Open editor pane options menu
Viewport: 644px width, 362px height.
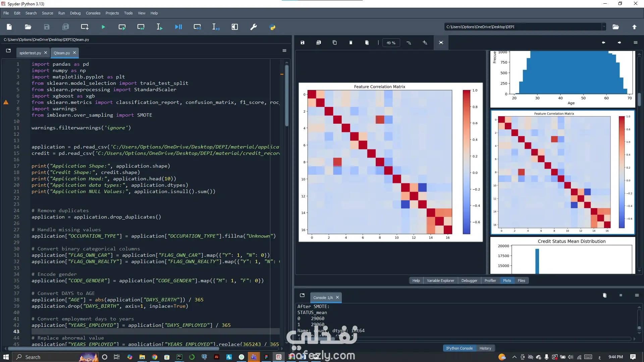pyautogui.click(x=284, y=51)
